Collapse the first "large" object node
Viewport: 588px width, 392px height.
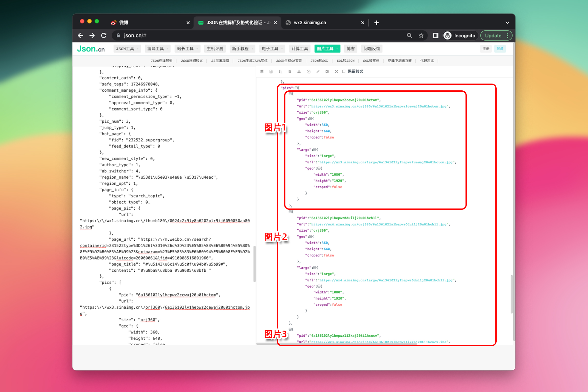pyautogui.click(x=315, y=150)
